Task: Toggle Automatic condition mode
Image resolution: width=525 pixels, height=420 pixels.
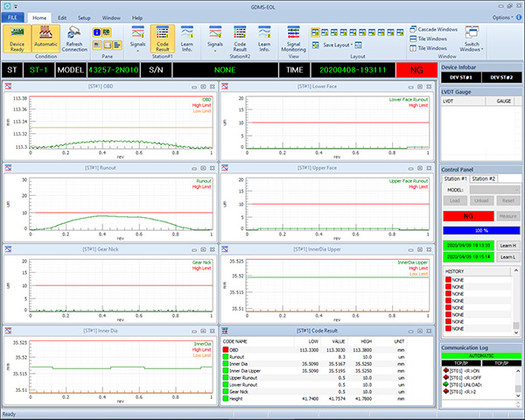Action: [x=45, y=40]
